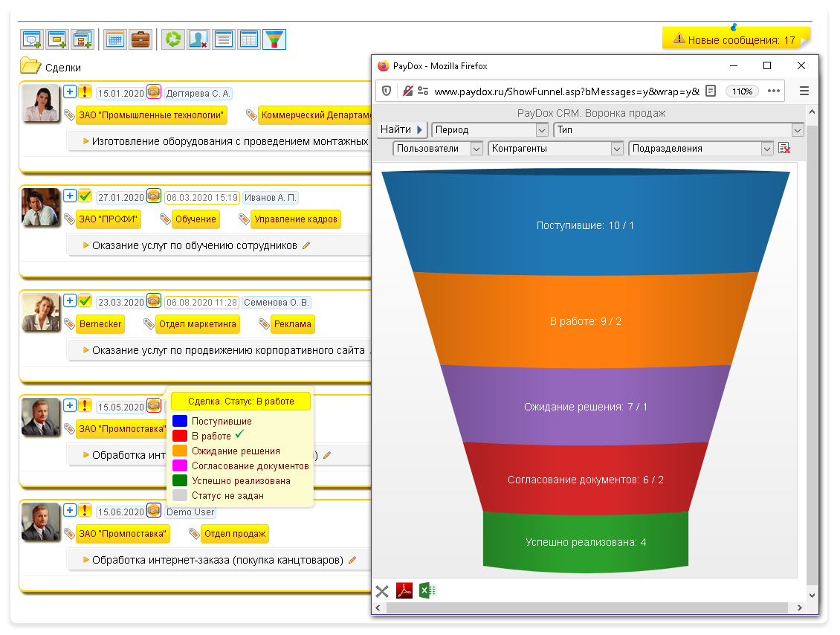Viewport: 840px width, 635px height.
Task: Toggle green checkmark on the 27.01.2020 deal
Action: [x=85, y=196]
